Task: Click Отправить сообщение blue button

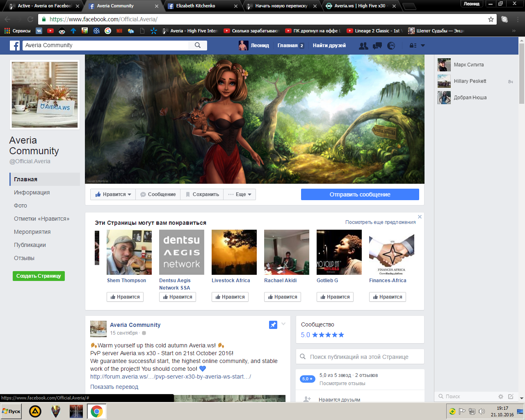Action: tap(360, 194)
